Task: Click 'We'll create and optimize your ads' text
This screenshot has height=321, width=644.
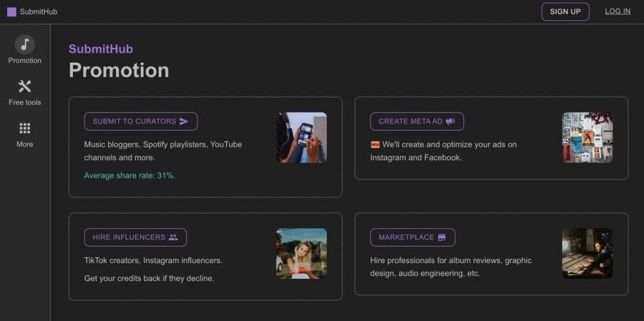Action: click(x=443, y=151)
